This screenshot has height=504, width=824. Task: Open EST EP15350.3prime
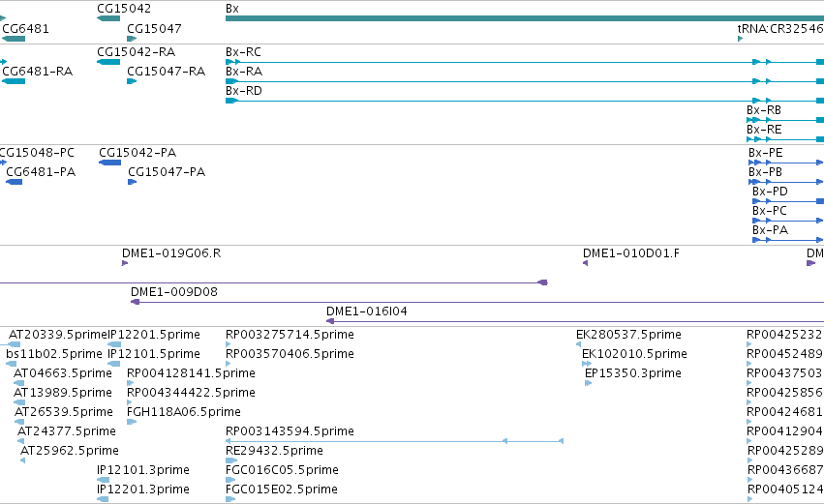[632, 373]
